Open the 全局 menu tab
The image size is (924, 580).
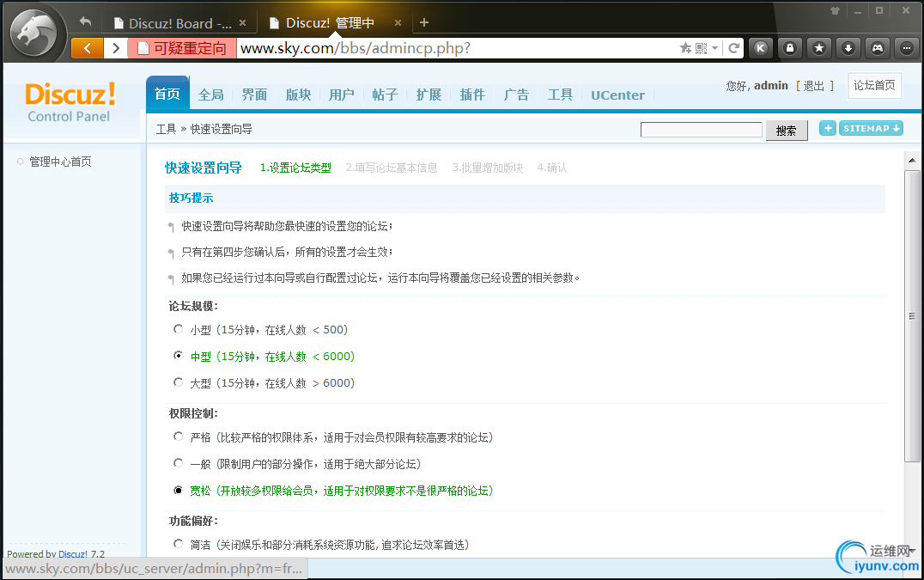click(211, 95)
